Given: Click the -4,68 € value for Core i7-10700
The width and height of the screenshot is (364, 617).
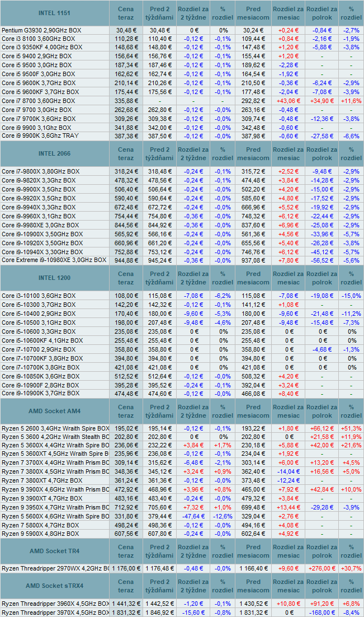Looking at the screenshot, I should [322, 349].
